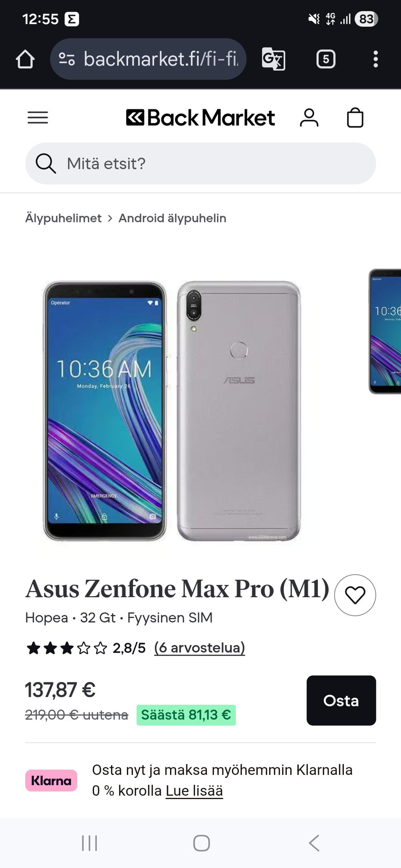401x868 pixels.
Task: Open the Klarna 'Lue lisää' link
Action: 194,791
